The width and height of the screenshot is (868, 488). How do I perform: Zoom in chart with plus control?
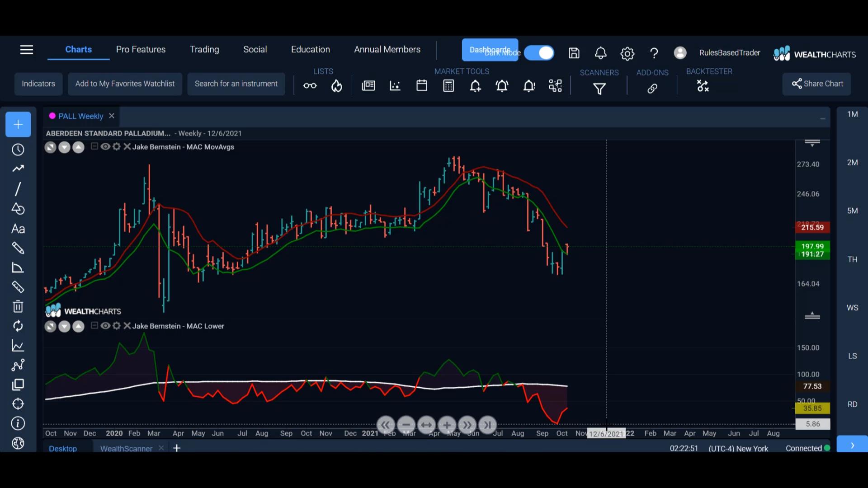tap(447, 425)
